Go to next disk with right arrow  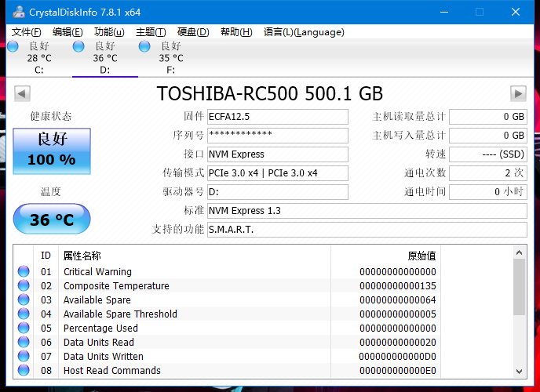518,93
